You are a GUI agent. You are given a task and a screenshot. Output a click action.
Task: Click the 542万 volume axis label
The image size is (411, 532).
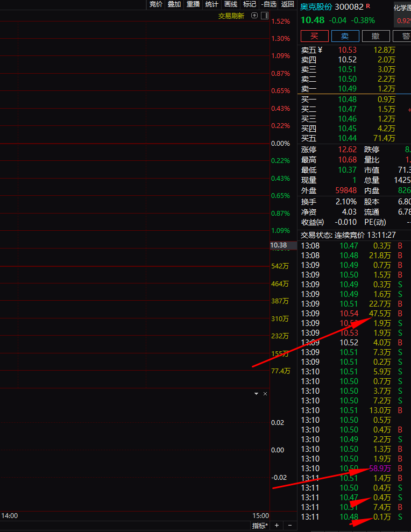[280, 266]
